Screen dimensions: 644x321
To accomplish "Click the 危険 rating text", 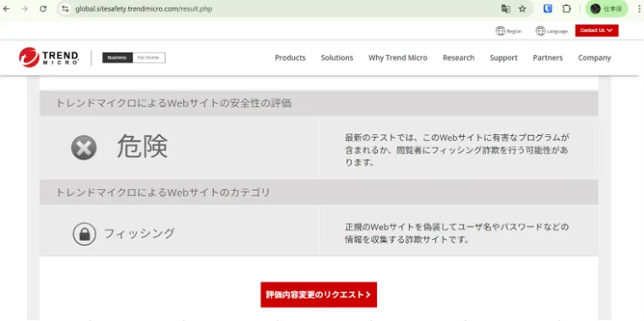I will point(142,146).
